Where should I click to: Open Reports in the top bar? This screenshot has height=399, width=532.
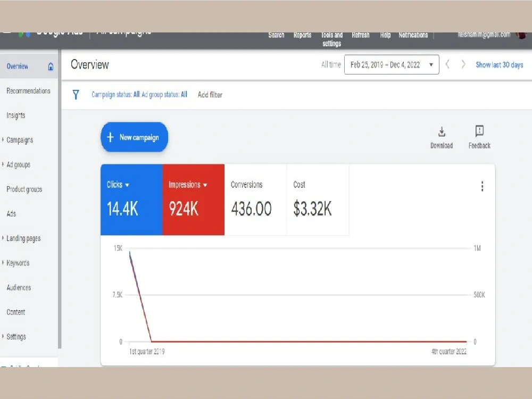tap(302, 35)
